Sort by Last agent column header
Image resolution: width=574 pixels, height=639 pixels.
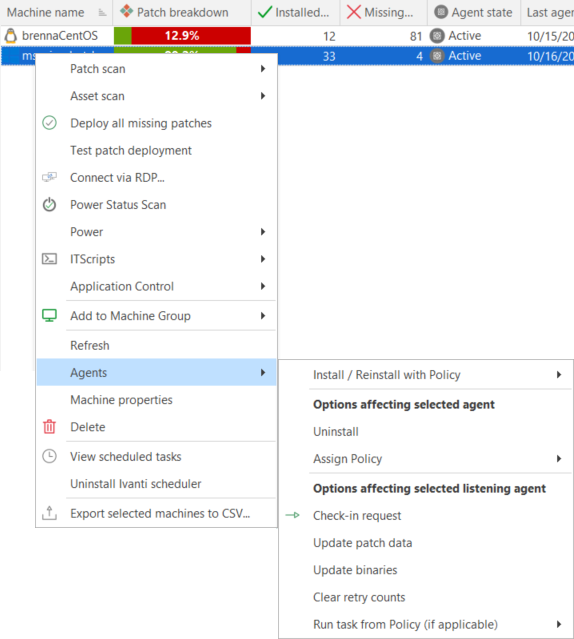point(548,12)
